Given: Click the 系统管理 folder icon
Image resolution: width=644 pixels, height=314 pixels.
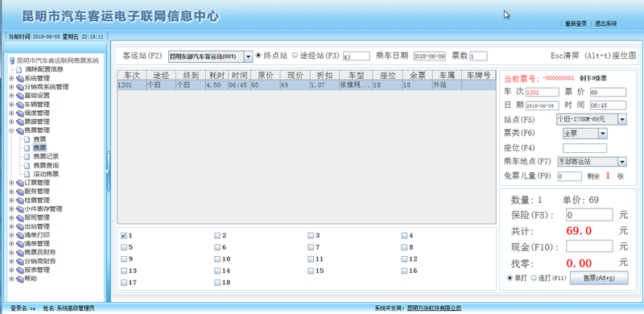Looking at the screenshot, I should pyautogui.click(x=19, y=78).
